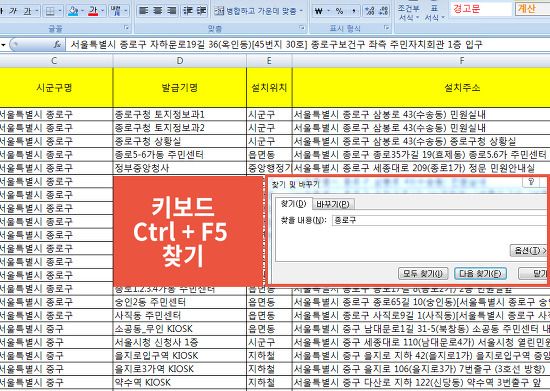
Task: Click 다음 찾기 find next button
Action: 480,273
